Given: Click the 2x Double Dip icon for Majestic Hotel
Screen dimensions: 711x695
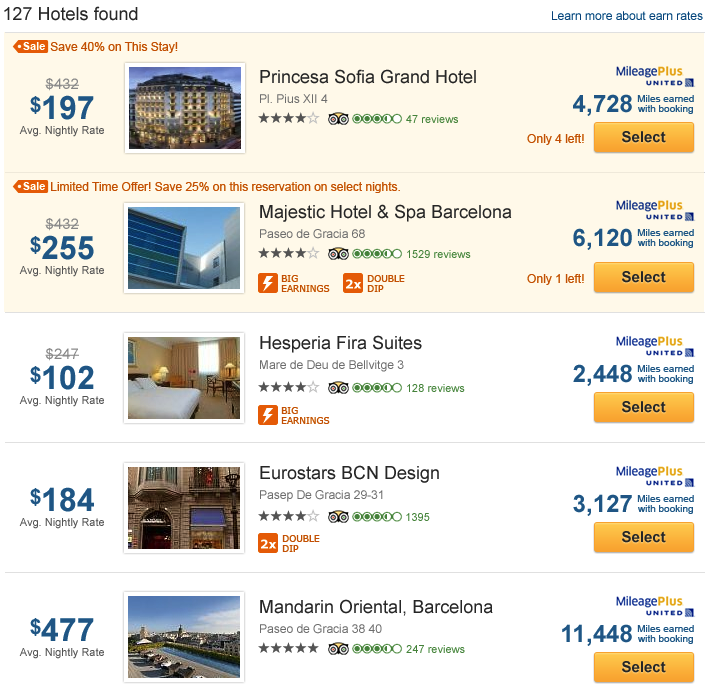Looking at the screenshot, I should coord(353,283).
